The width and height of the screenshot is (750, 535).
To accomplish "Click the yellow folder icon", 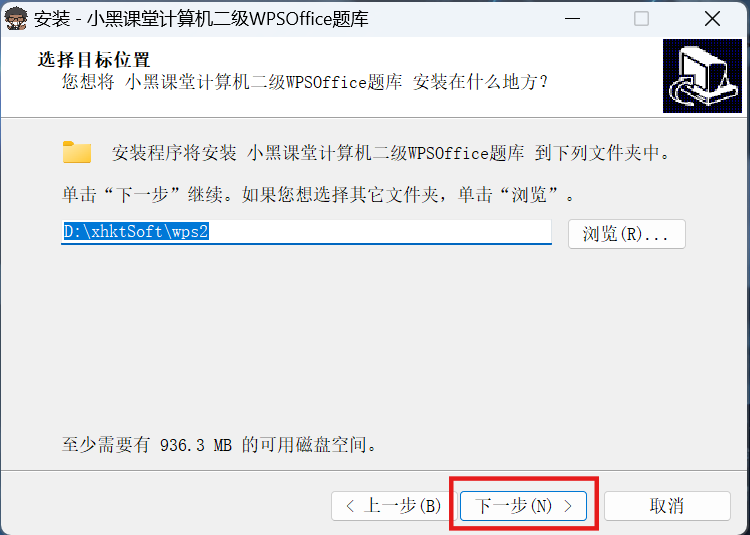I will point(77,153).
